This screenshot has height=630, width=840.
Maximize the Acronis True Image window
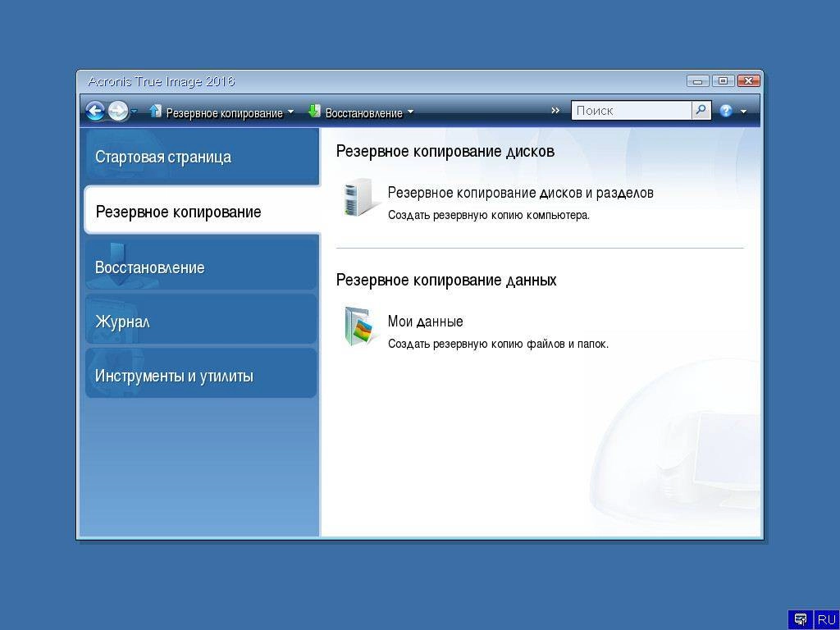click(723, 81)
